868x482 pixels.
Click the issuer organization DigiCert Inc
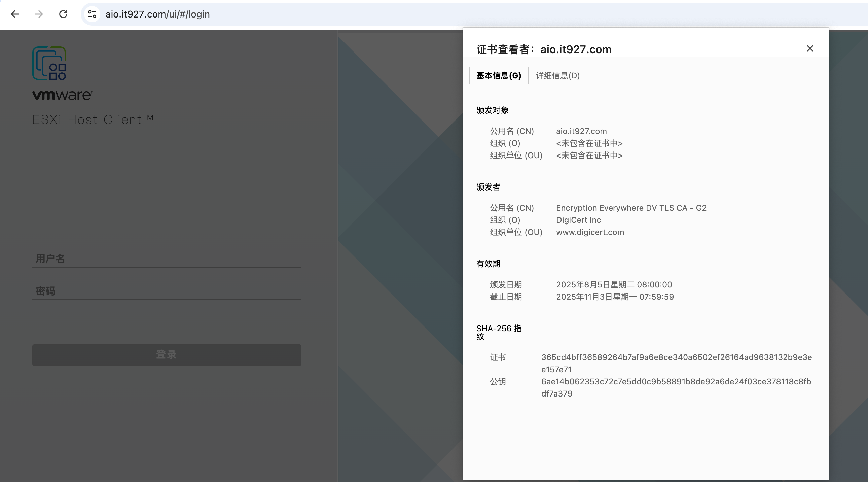click(578, 220)
